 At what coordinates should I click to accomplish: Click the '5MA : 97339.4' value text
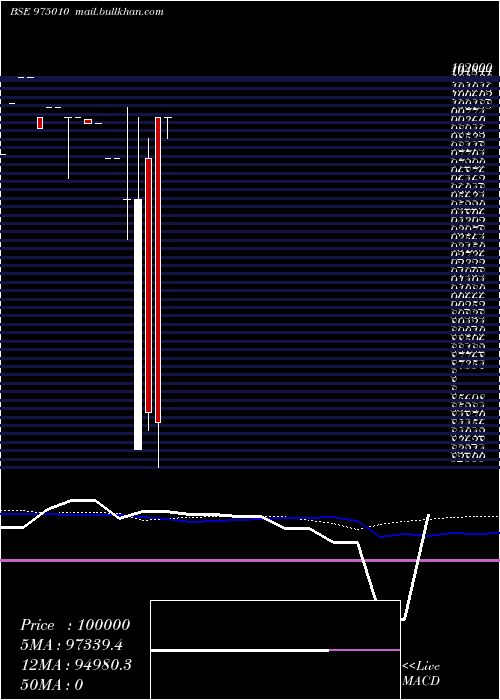71,645
